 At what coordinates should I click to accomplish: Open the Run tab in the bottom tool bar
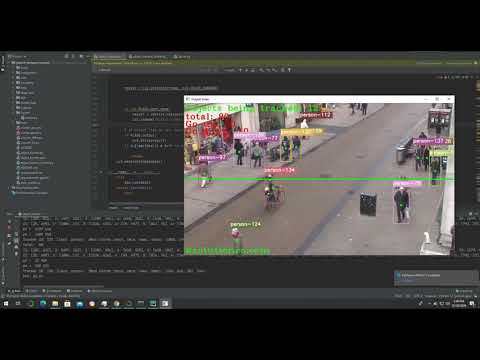[14, 291]
